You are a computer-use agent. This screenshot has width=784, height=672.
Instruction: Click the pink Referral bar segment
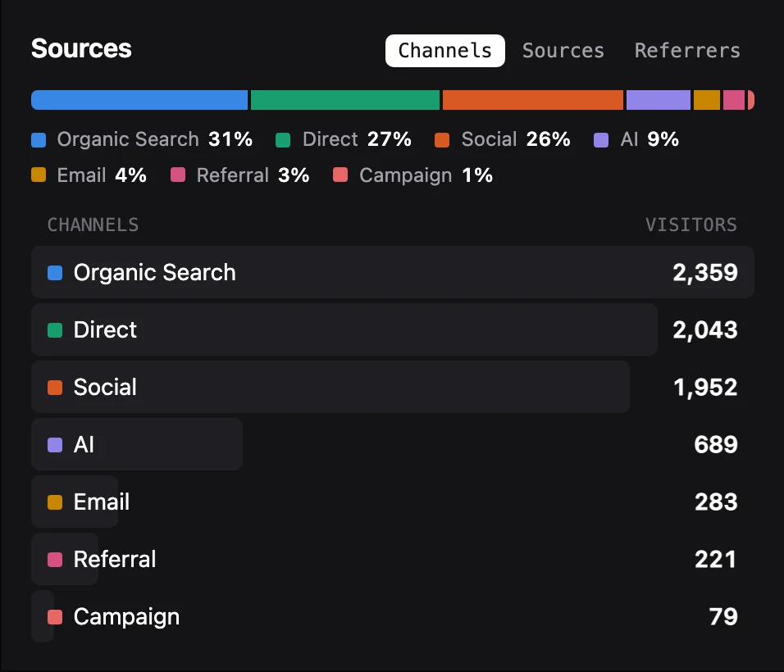pos(733,100)
